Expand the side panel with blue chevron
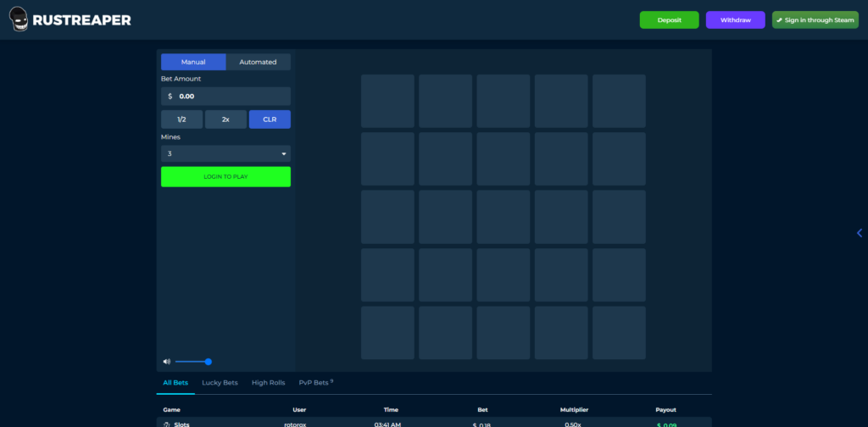 tap(860, 233)
